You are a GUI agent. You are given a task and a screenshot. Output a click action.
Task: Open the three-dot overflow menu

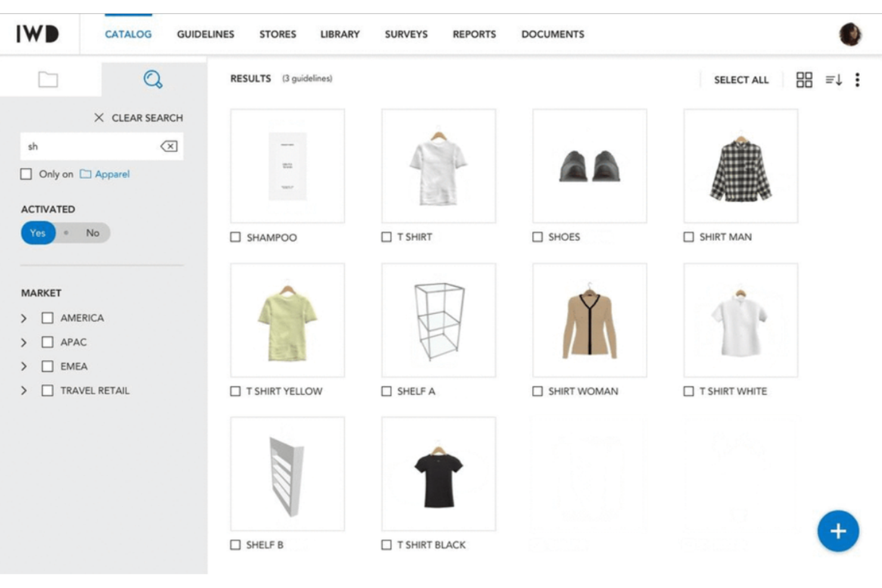click(x=857, y=79)
